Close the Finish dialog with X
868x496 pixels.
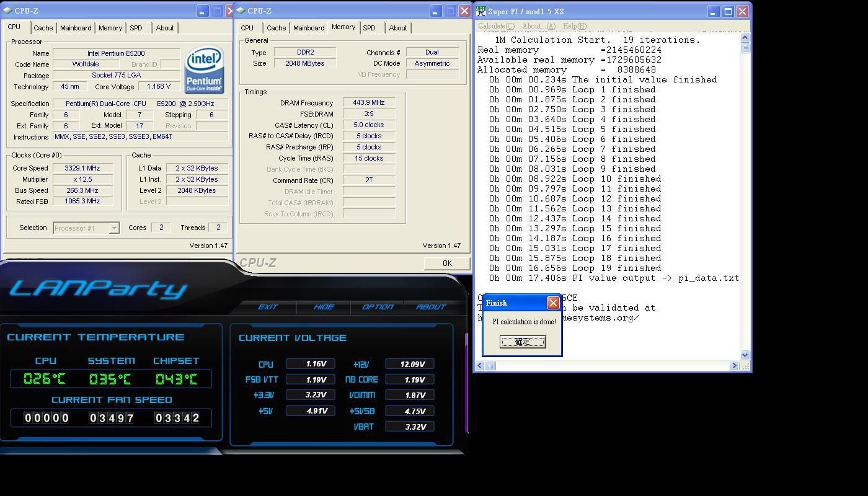coord(553,303)
